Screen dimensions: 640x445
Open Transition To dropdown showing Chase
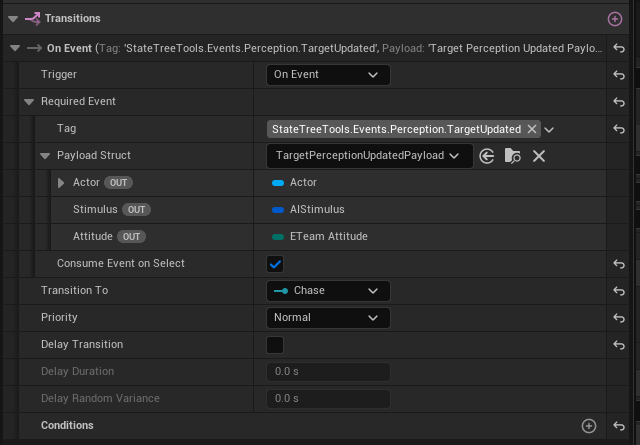pos(328,291)
